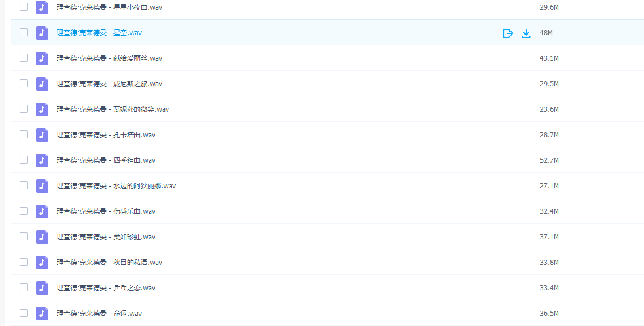Click the music file icon for 命运.wav

(x=42, y=312)
